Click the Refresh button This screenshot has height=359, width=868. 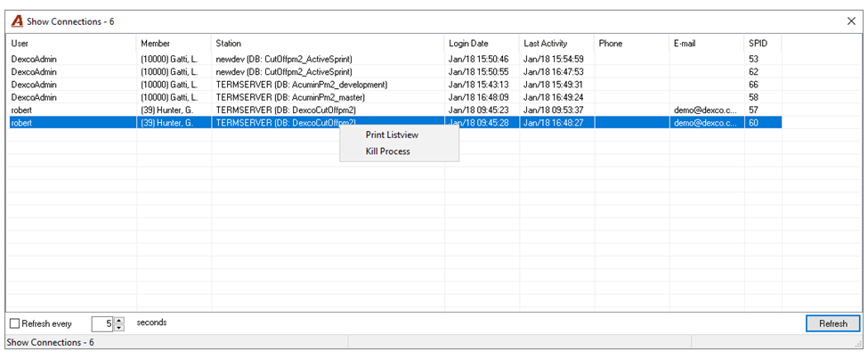832,324
